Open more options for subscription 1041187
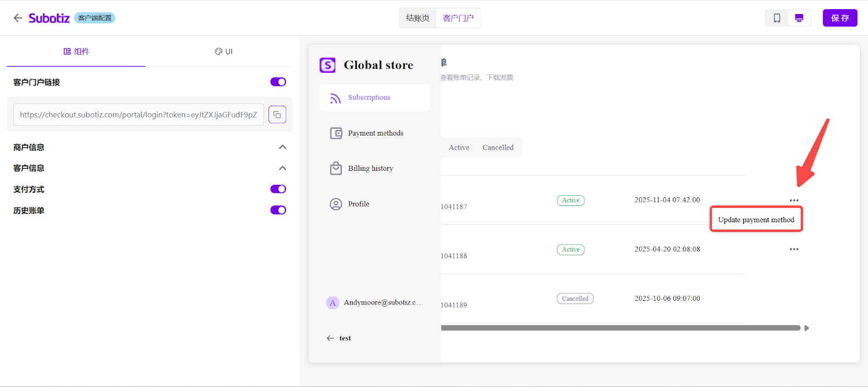Screen dimensions: 868x387 click(794, 201)
